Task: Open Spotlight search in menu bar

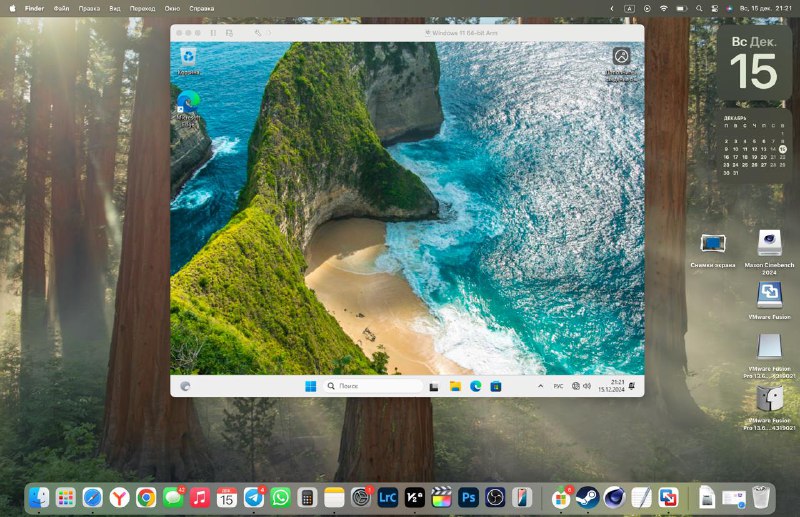Action: coord(699,8)
